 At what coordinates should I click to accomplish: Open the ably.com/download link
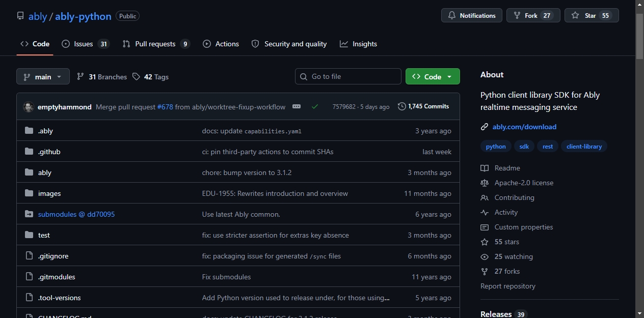[x=524, y=127]
